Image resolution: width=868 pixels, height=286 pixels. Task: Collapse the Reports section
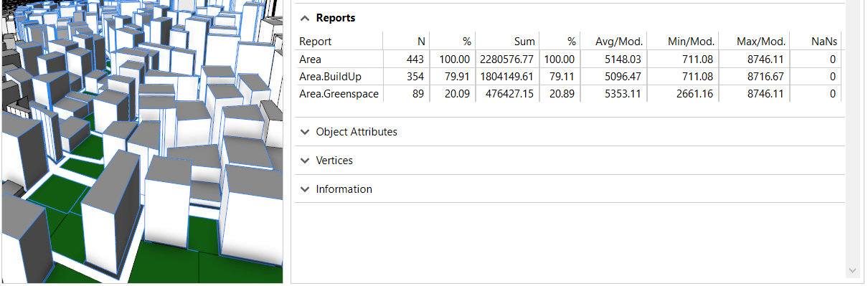pyautogui.click(x=305, y=18)
